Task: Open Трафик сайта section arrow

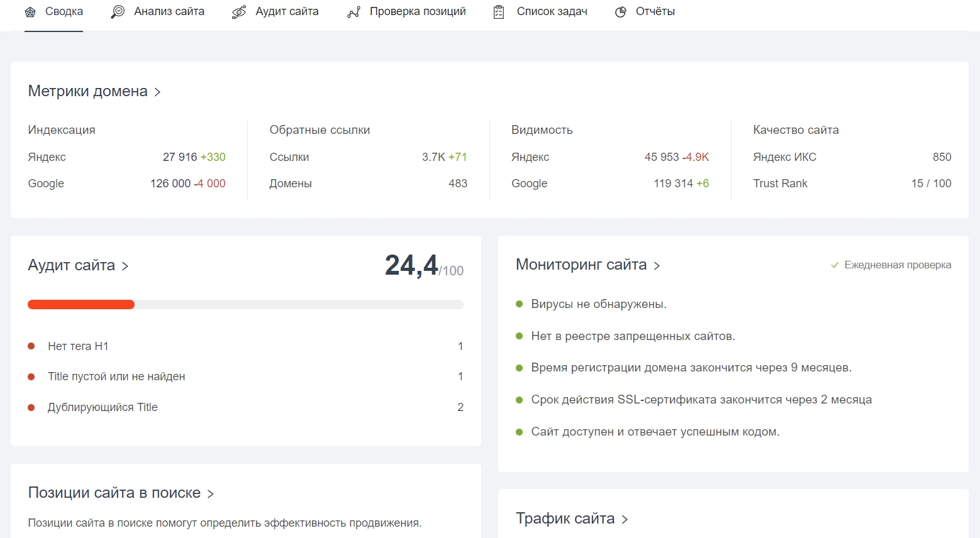Action: 625,520
